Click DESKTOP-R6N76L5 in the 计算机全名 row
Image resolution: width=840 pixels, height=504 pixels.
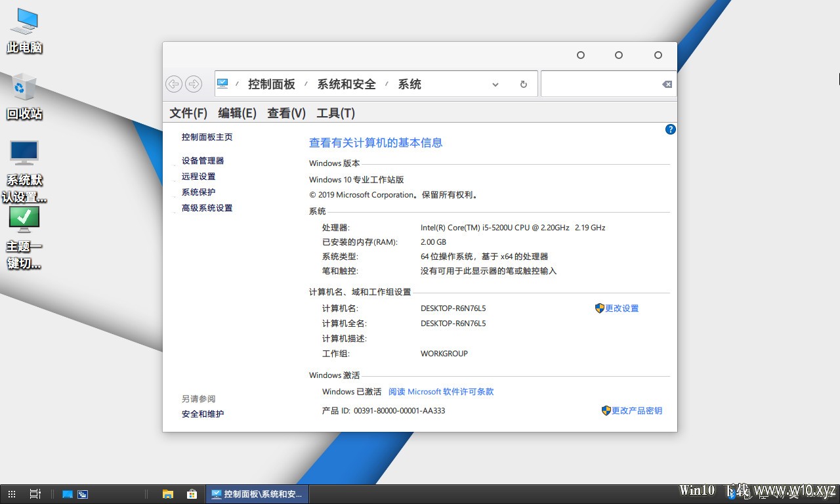click(453, 324)
